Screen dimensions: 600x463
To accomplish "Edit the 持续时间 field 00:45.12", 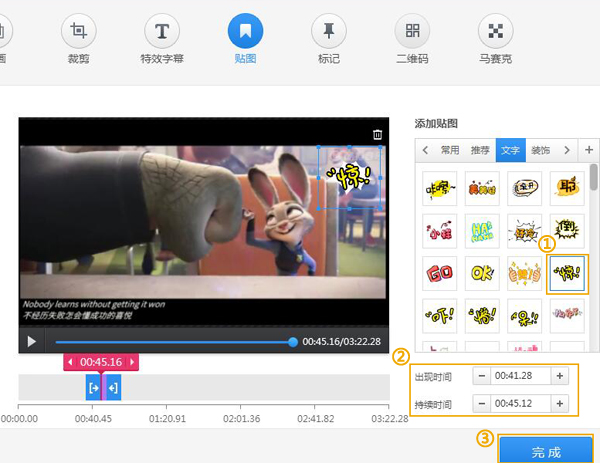I will pos(521,403).
